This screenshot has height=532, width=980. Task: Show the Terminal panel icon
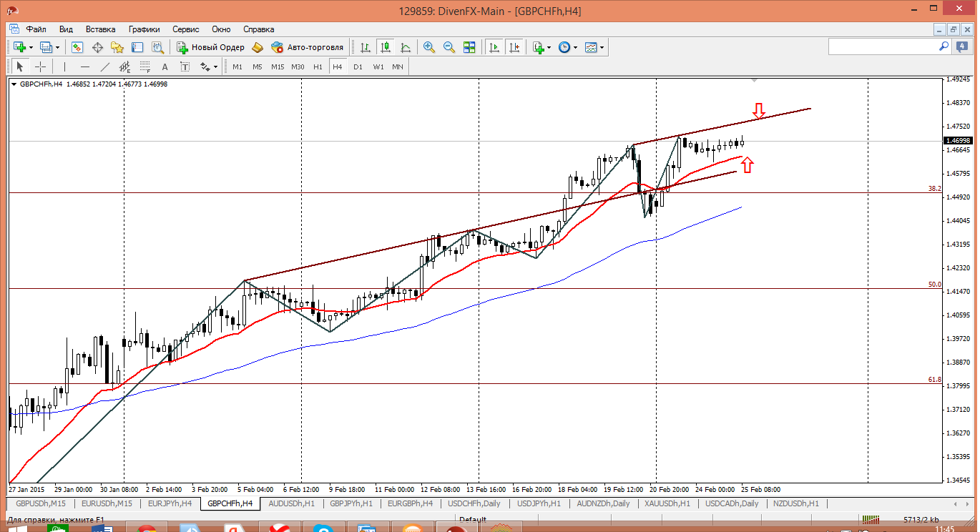tap(137, 47)
